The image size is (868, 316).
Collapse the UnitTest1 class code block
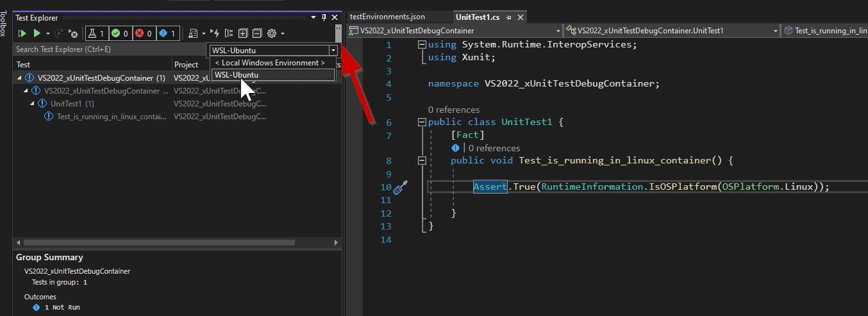(x=421, y=122)
